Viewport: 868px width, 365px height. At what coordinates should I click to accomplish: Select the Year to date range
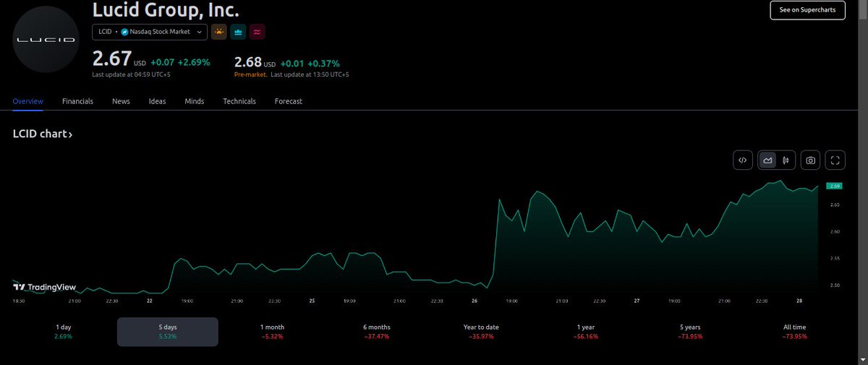coord(481,332)
